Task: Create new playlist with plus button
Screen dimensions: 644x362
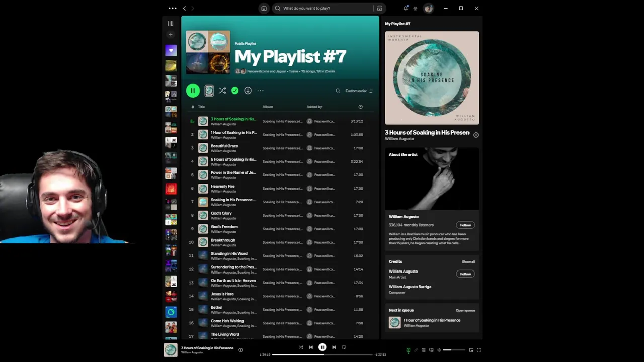Action: [x=171, y=35]
